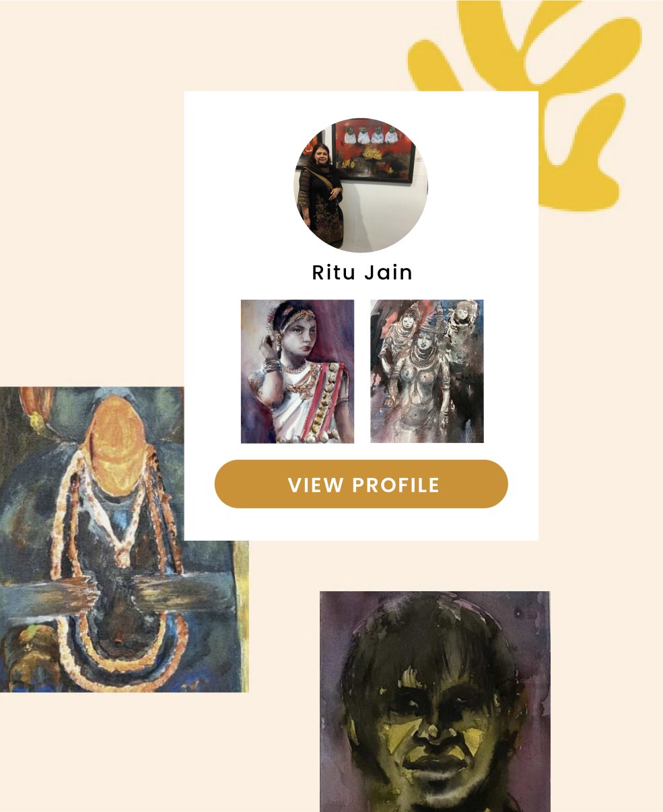Click the large garlanded figure painting
663x812 pixels.
pos(124,539)
